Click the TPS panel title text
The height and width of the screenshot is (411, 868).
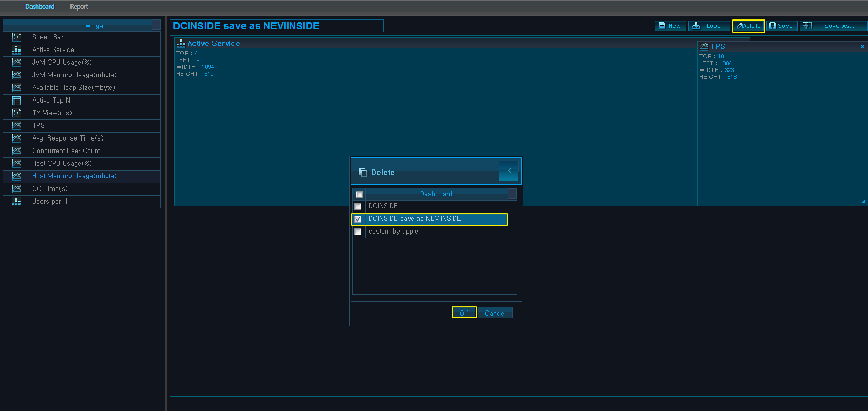pos(718,46)
